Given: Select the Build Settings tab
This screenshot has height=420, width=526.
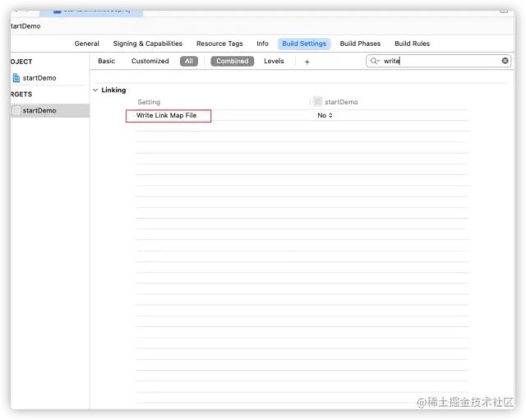Looking at the screenshot, I should 304,44.
